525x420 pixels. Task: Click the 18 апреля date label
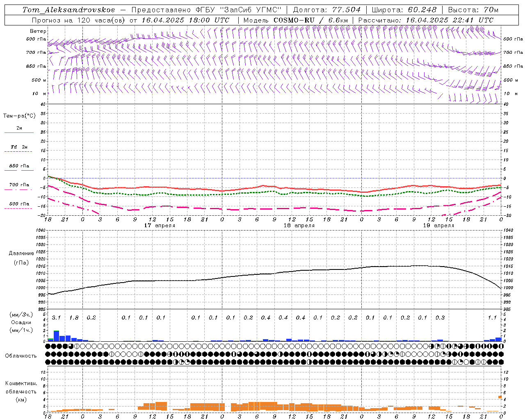299,226
